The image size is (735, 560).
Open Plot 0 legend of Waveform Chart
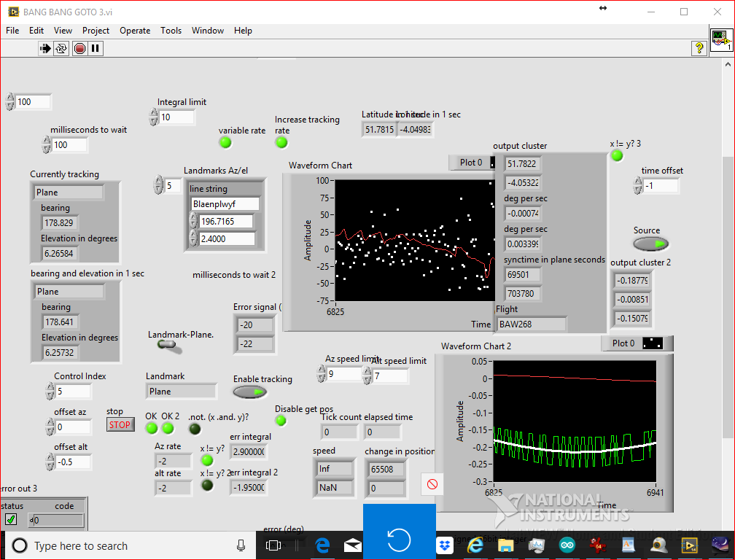tap(472, 163)
